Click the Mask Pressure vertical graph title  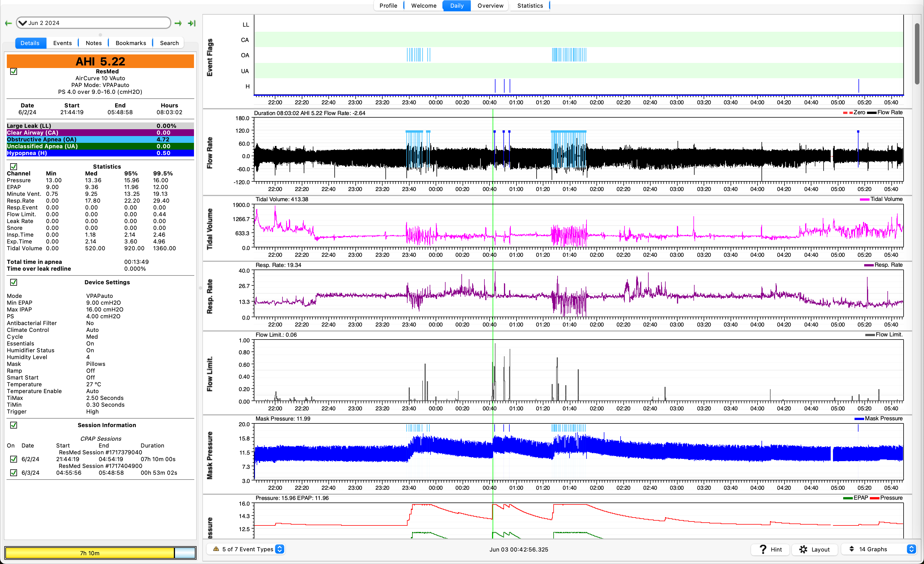(x=210, y=455)
